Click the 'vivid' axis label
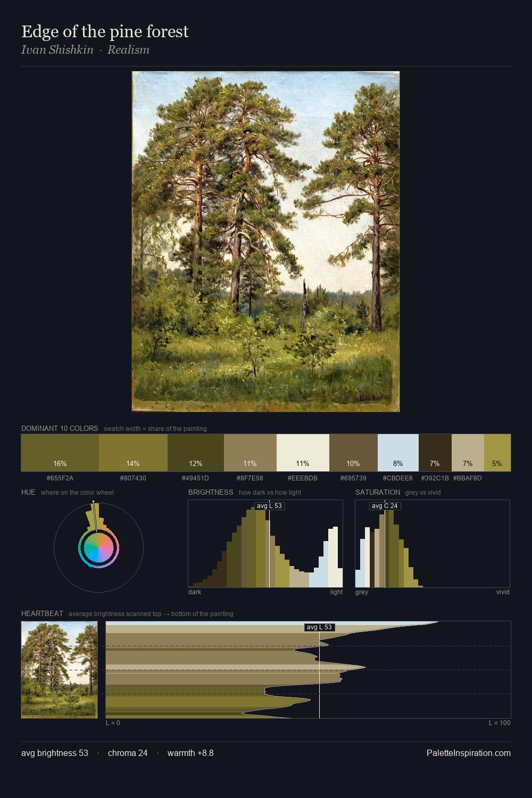Screen dimensions: 532x798 pyautogui.click(x=503, y=592)
